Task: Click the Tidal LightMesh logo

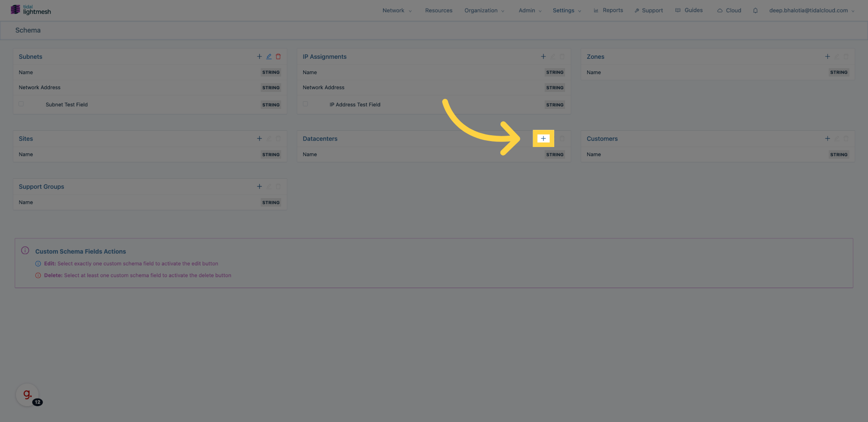Action: (x=31, y=10)
